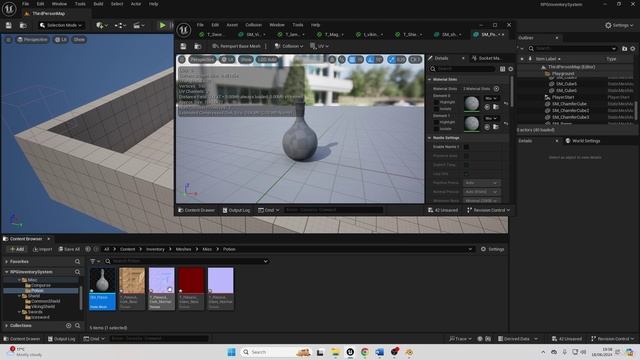Open the cinematics clapperboard icon in main toolbar
This screenshot has height=360, width=640.
click(x=139, y=25)
